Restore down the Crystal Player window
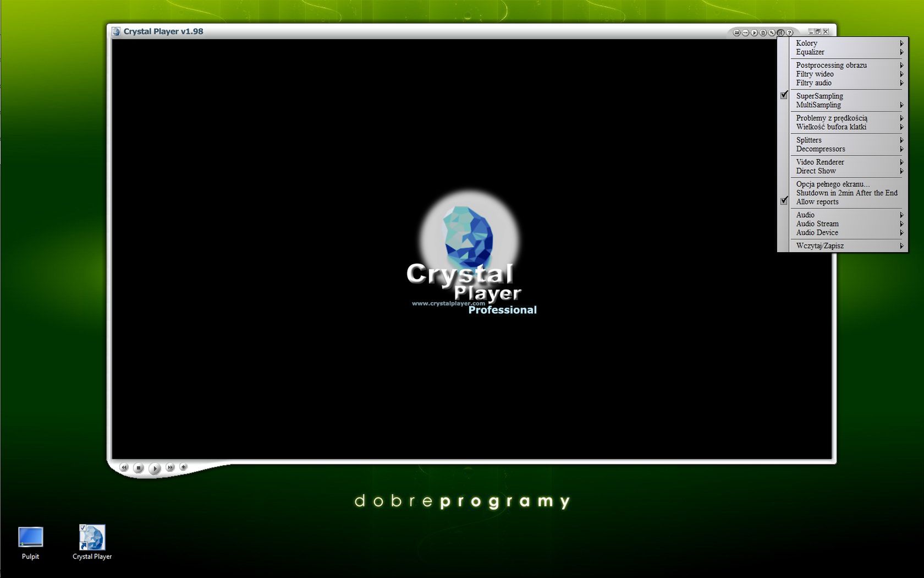924x578 pixels. (x=818, y=31)
